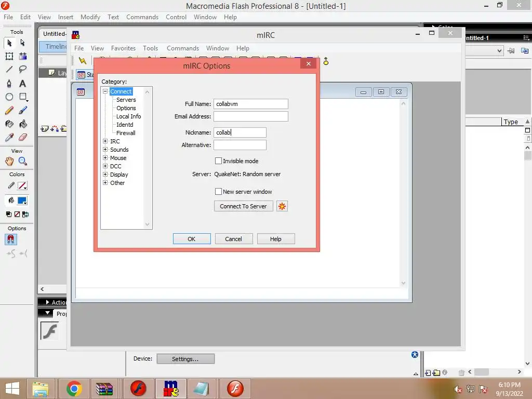Click the Timeline button in Flash
Image resolution: width=532 pixels, height=399 pixels.
54,46
